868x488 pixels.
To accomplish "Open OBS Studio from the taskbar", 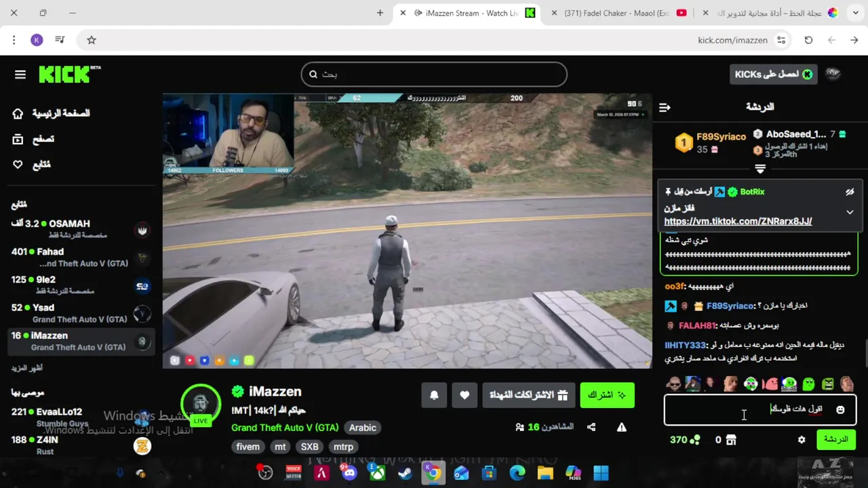I will (x=265, y=473).
